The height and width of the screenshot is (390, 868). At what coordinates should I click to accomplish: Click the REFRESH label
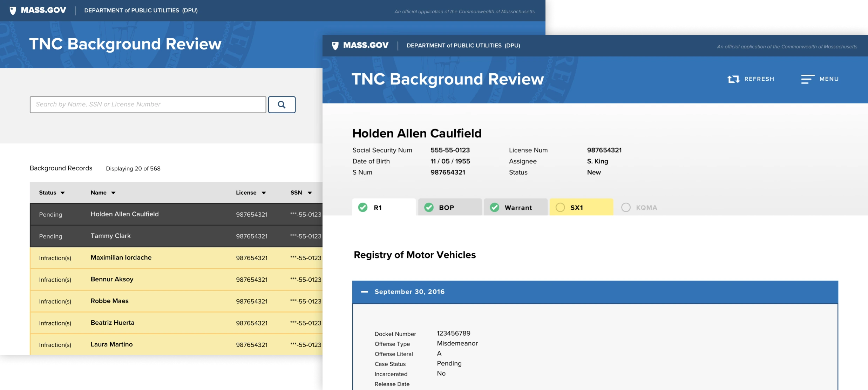click(x=759, y=79)
